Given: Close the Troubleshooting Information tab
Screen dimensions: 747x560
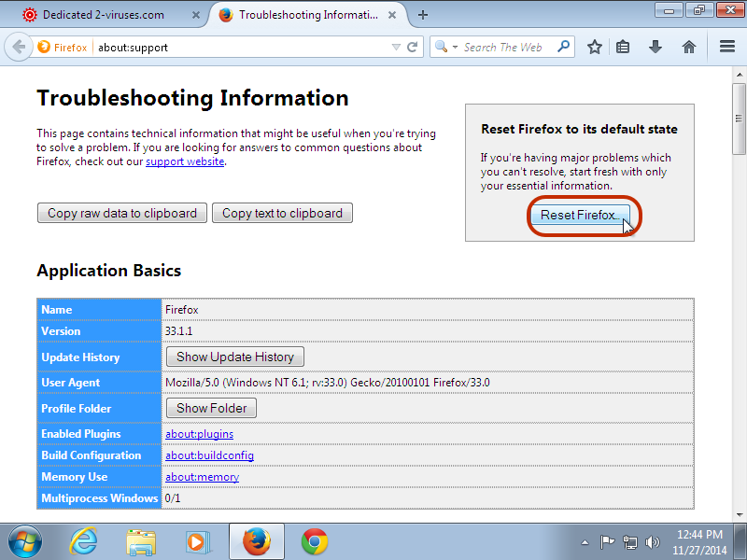Looking at the screenshot, I should pyautogui.click(x=392, y=15).
